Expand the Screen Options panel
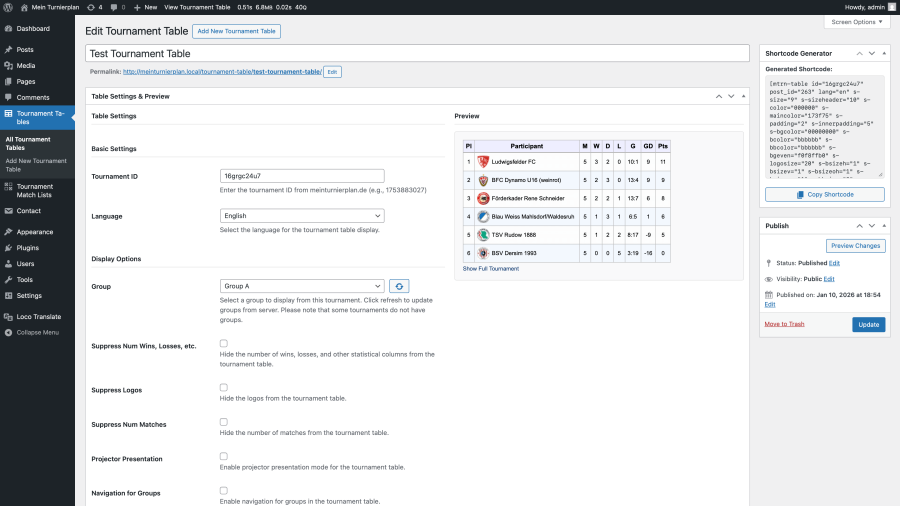Image resolution: width=900 pixels, height=506 pixels. coord(856,21)
